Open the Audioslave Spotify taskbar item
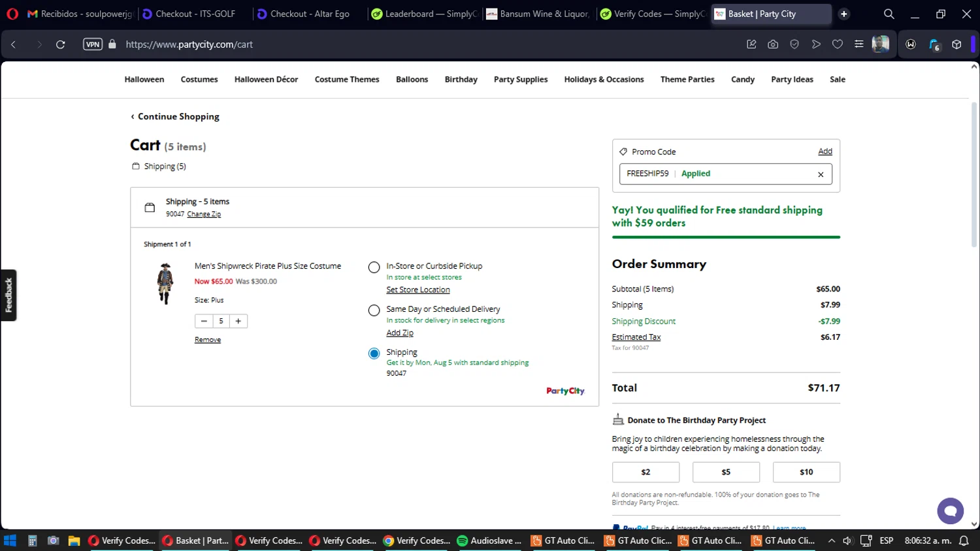The image size is (980, 551). pos(489,541)
